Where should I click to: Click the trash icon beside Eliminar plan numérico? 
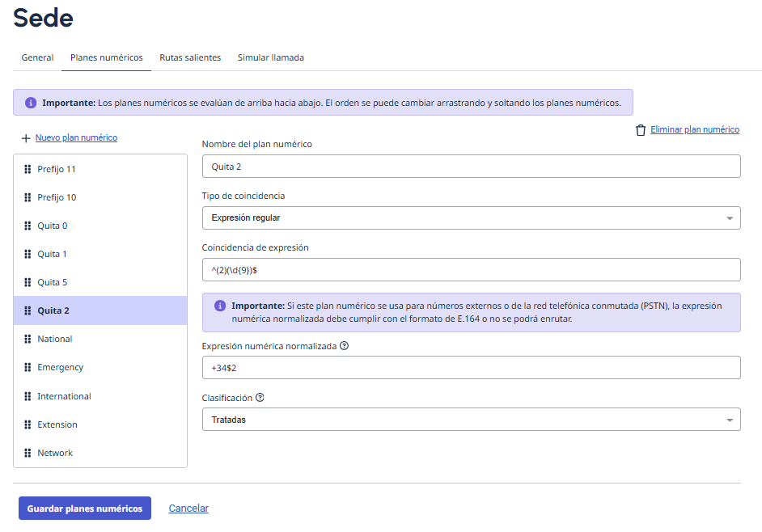[641, 130]
